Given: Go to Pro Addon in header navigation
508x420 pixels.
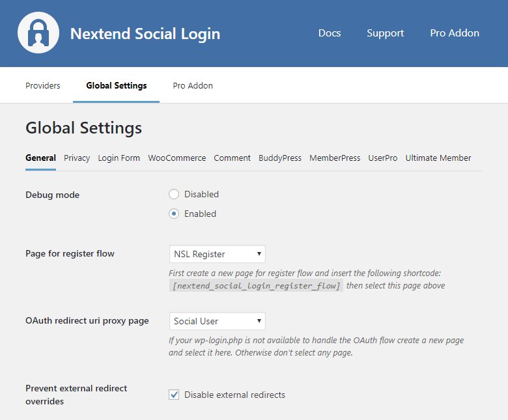Looking at the screenshot, I should (455, 33).
